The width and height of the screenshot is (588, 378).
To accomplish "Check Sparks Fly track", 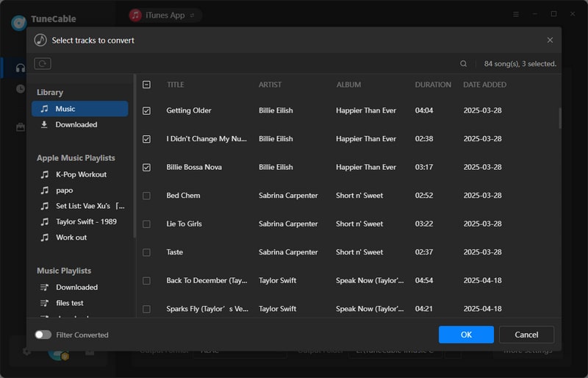I will [x=146, y=309].
